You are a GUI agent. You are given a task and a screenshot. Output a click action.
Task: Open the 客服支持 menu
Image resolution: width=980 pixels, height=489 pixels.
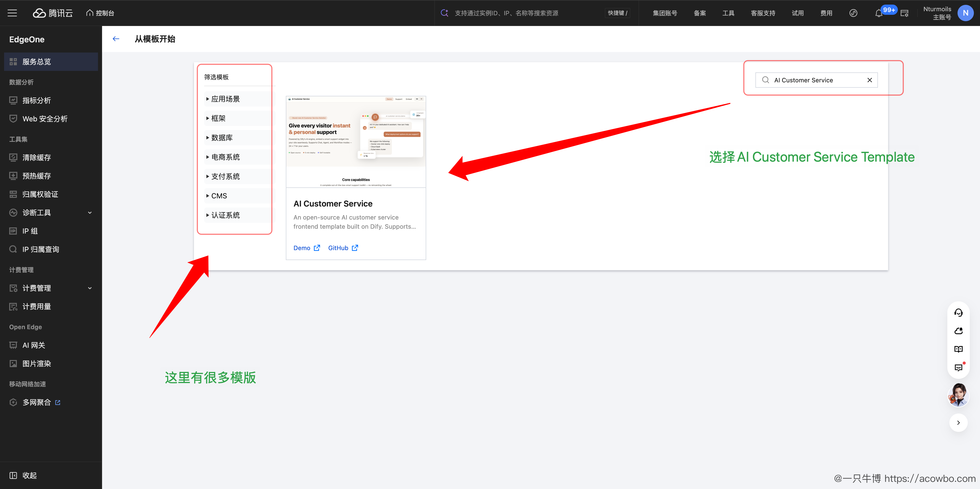click(x=763, y=13)
